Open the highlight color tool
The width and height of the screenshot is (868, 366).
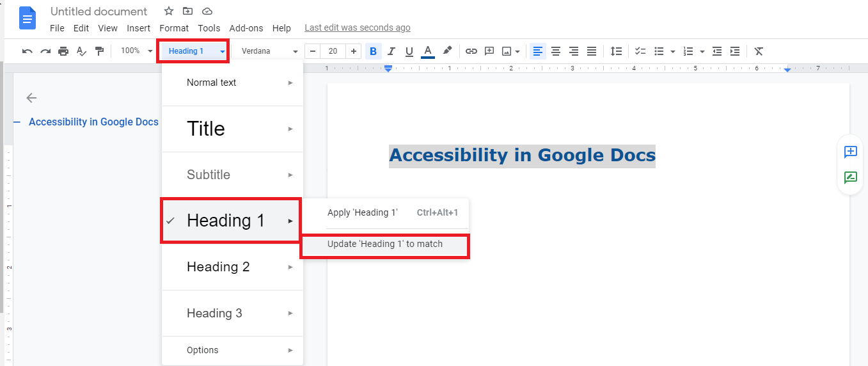click(x=447, y=51)
